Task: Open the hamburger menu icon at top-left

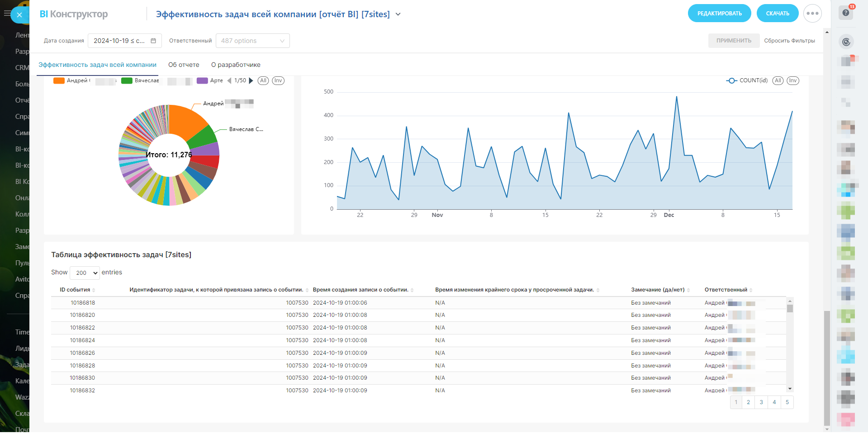Action: 7,14
